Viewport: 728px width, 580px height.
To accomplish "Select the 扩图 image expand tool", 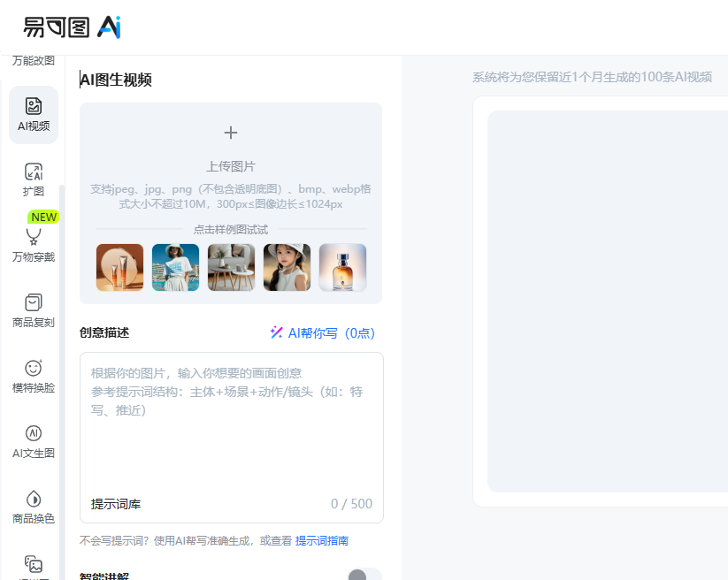I will pos(34,179).
